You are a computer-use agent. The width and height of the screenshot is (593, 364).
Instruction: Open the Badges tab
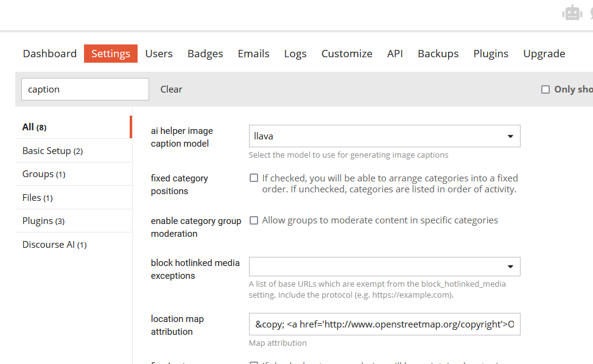(205, 54)
